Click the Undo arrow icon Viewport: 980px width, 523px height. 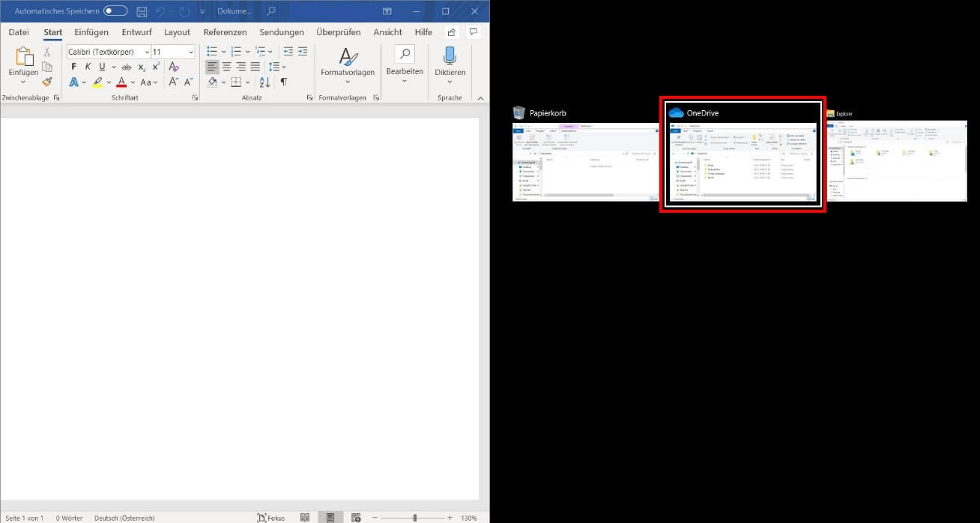click(x=160, y=11)
